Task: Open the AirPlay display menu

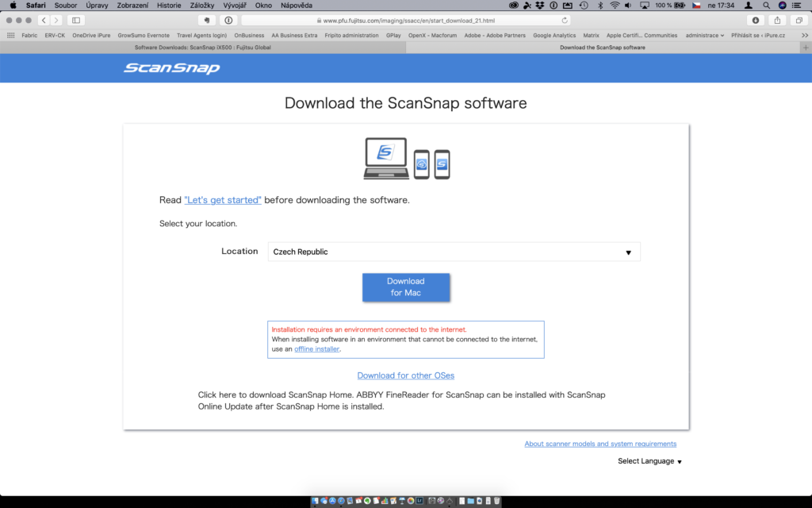Action: pyautogui.click(x=644, y=6)
